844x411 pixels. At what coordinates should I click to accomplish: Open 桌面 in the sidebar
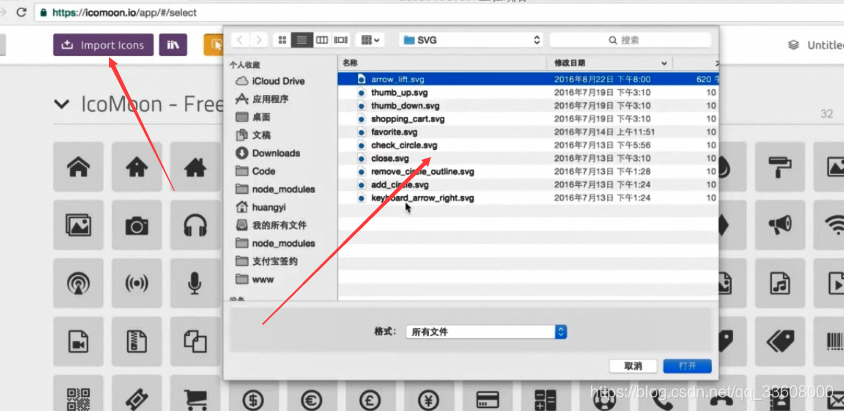(253, 117)
